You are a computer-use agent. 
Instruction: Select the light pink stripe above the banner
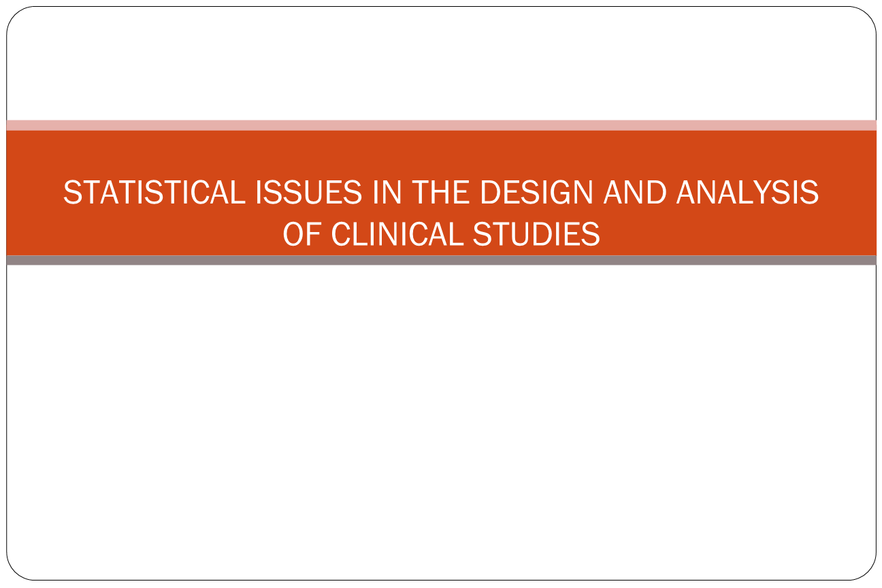pyautogui.click(x=441, y=125)
